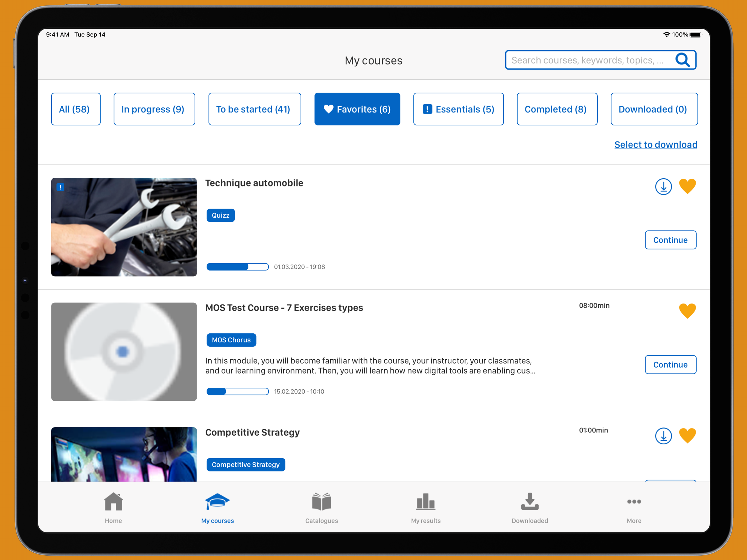Unfavorite Competitive Strategy with heart icon
747x560 pixels.
click(x=687, y=436)
